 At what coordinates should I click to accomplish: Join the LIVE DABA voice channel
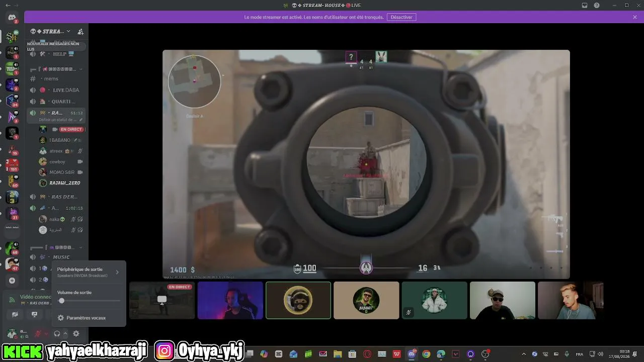(56, 90)
